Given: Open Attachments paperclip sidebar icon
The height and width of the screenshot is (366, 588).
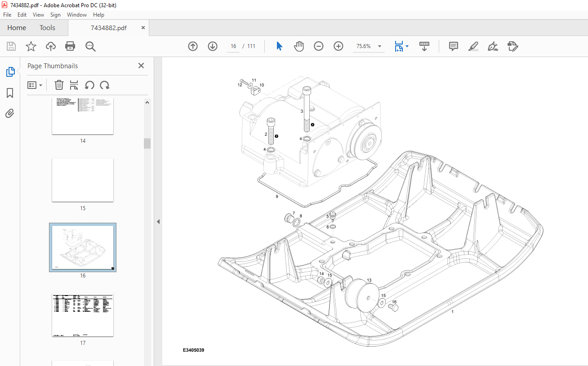Looking at the screenshot, I should pos(10,113).
